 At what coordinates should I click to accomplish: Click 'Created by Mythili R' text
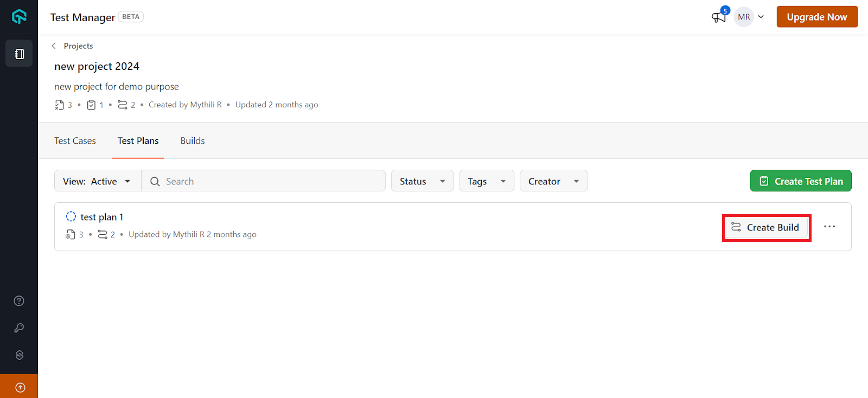[x=185, y=105]
